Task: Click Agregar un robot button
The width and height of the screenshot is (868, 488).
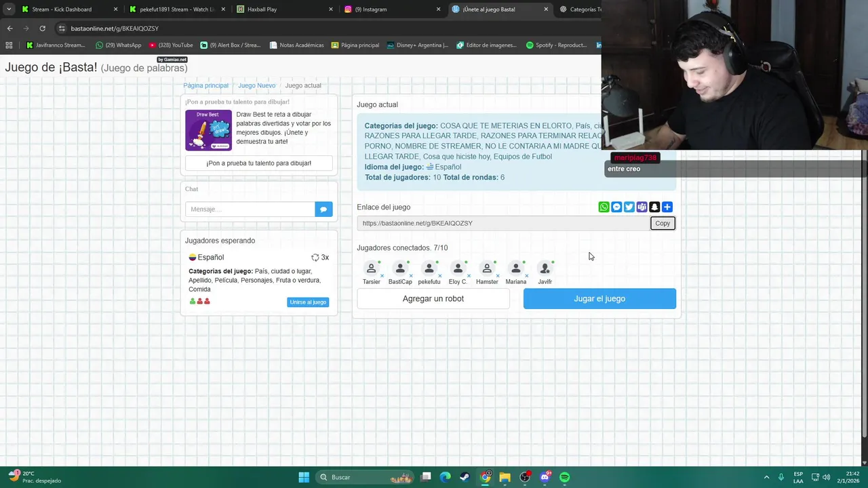Action: 433,299
